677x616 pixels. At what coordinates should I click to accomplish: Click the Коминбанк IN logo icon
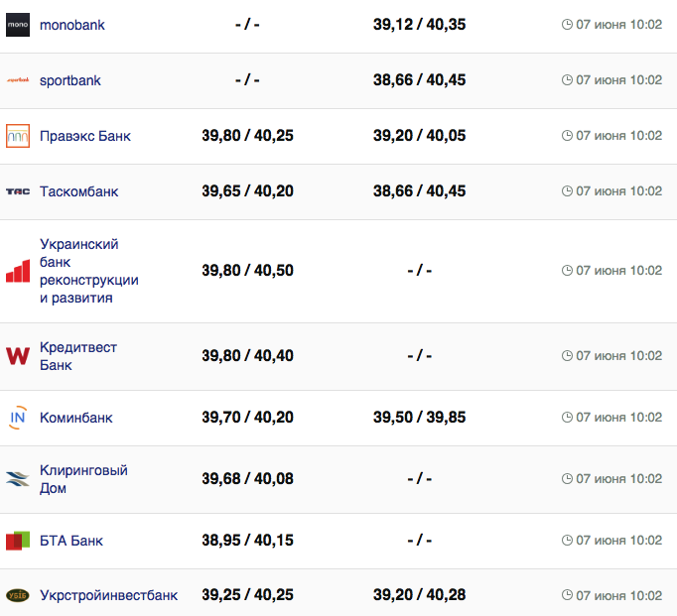coord(18,418)
